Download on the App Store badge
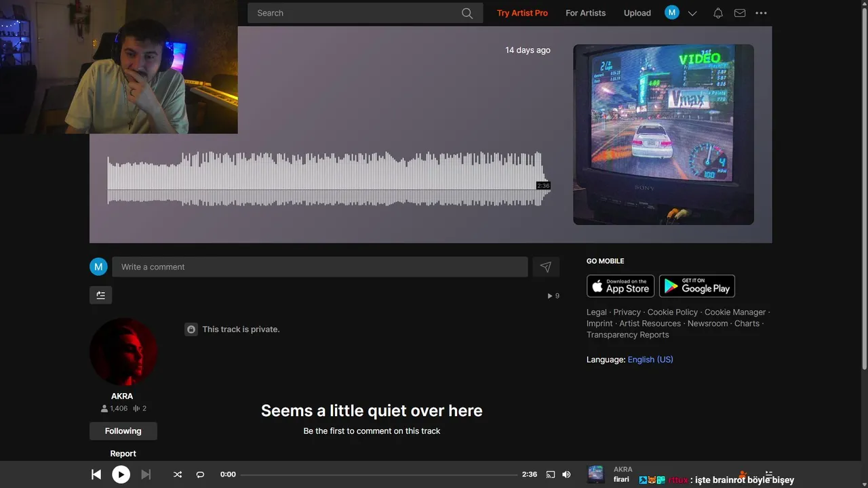The width and height of the screenshot is (868, 488). pyautogui.click(x=620, y=286)
